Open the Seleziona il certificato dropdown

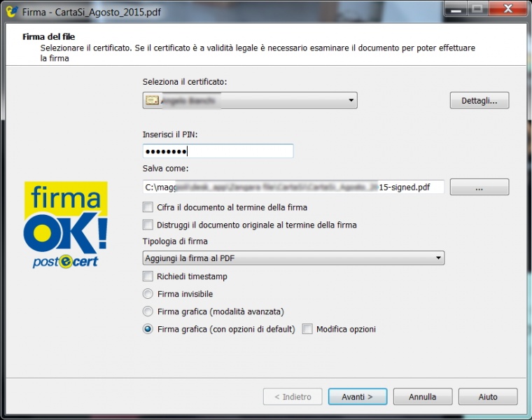tap(250, 100)
